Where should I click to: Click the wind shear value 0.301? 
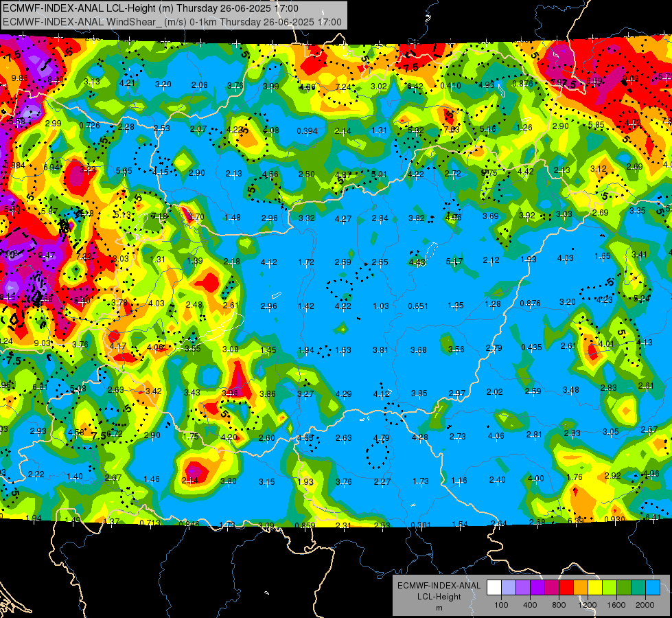click(421, 525)
